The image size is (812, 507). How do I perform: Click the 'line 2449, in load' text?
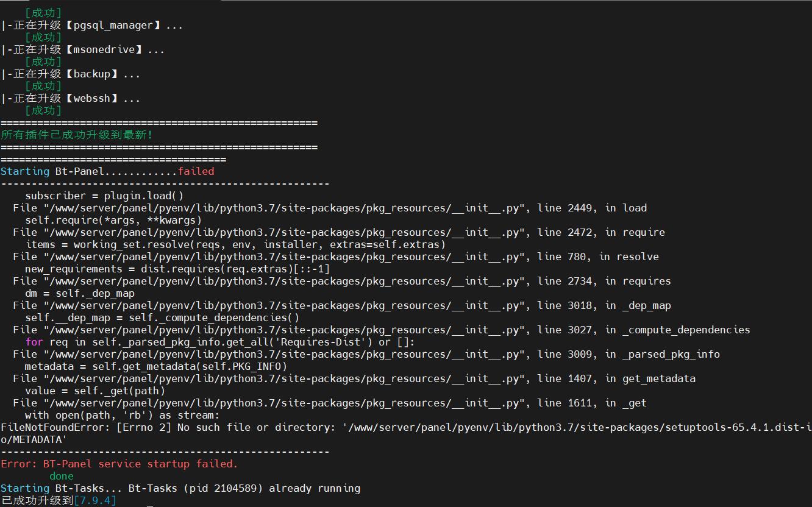[592, 208]
